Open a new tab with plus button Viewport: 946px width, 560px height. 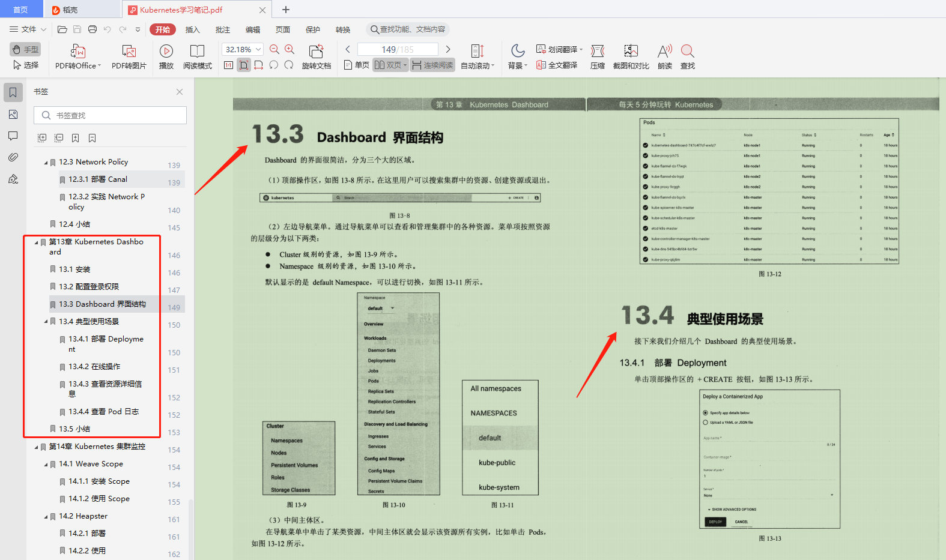click(x=286, y=10)
